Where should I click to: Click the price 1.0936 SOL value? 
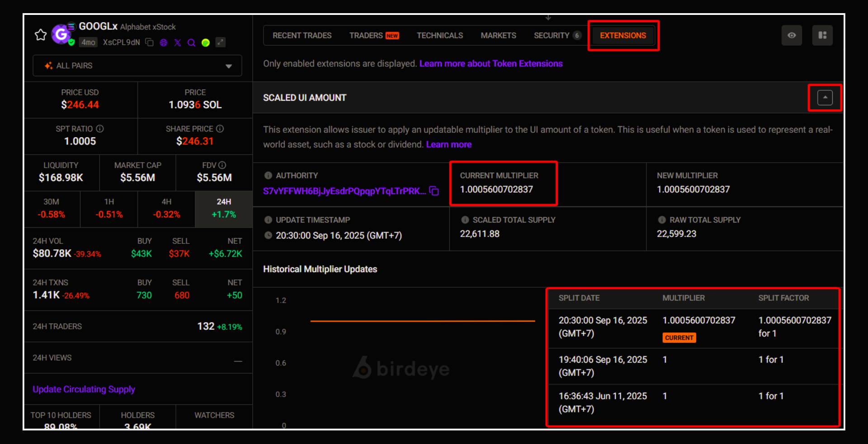point(195,105)
